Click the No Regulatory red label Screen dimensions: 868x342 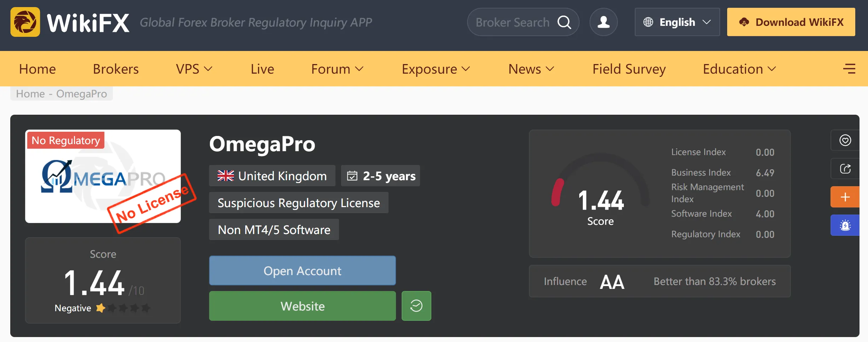point(66,140)
